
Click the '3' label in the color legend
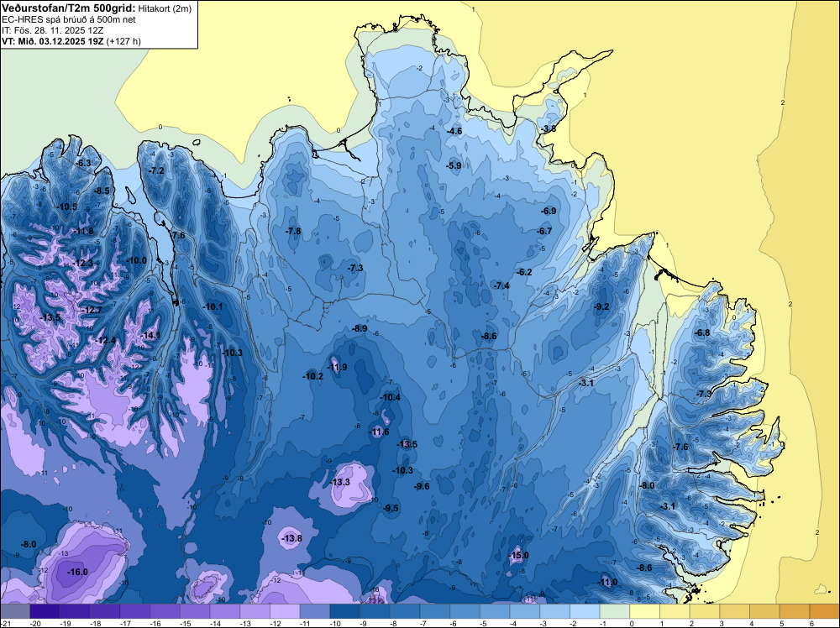[722, 623]
